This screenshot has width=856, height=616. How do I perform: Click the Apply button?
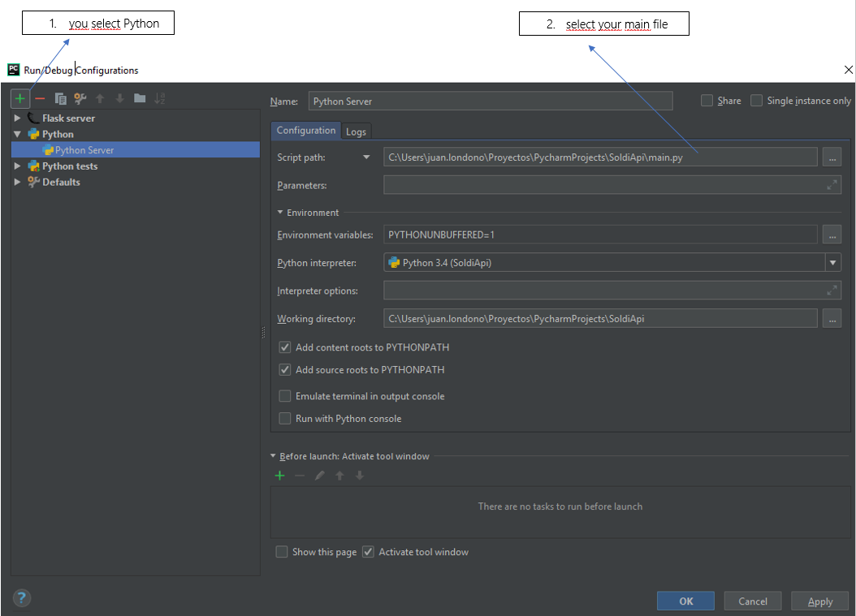(x=820, y=601)
